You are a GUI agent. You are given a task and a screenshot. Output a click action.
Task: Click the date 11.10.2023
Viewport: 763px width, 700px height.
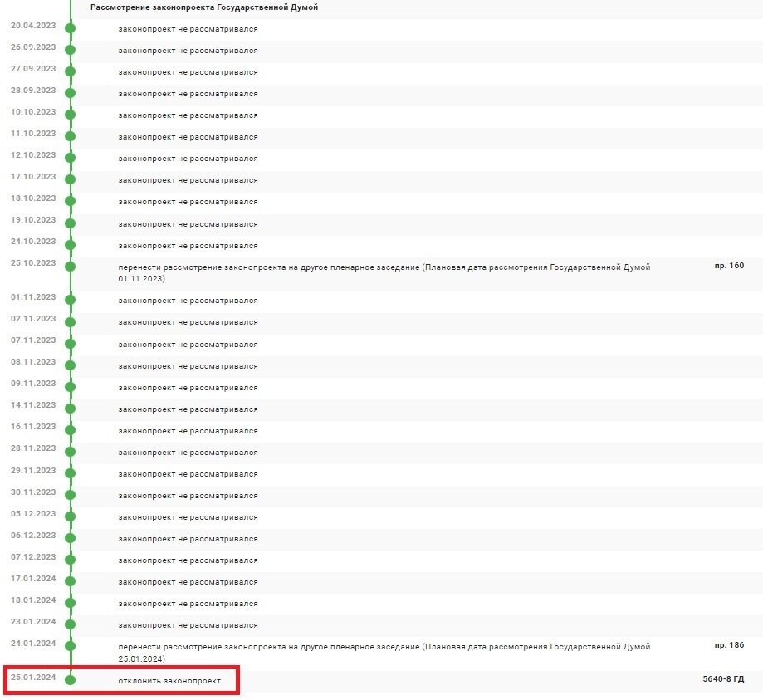[33, 134]
